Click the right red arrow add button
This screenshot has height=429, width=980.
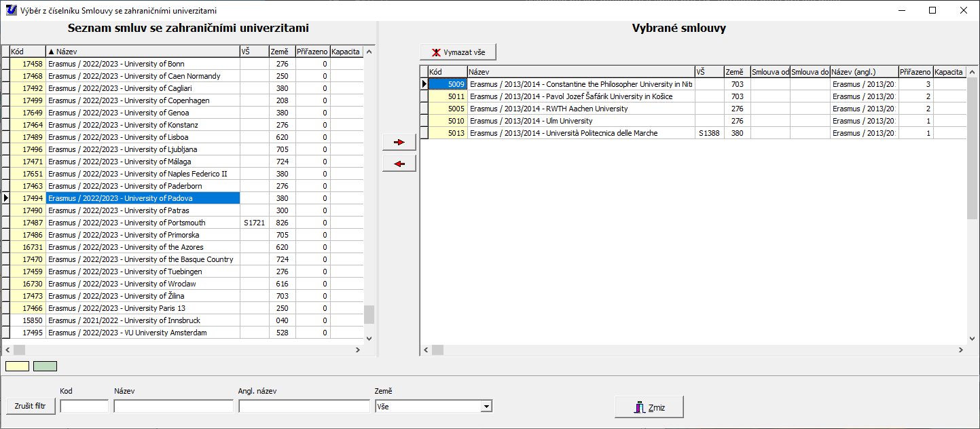[x=399, y=142]
